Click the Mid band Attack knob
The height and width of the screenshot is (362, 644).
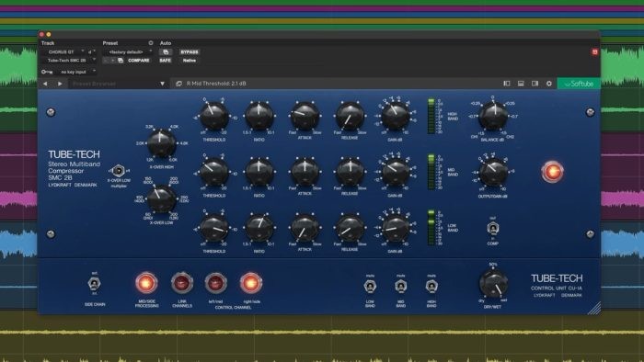305,172
